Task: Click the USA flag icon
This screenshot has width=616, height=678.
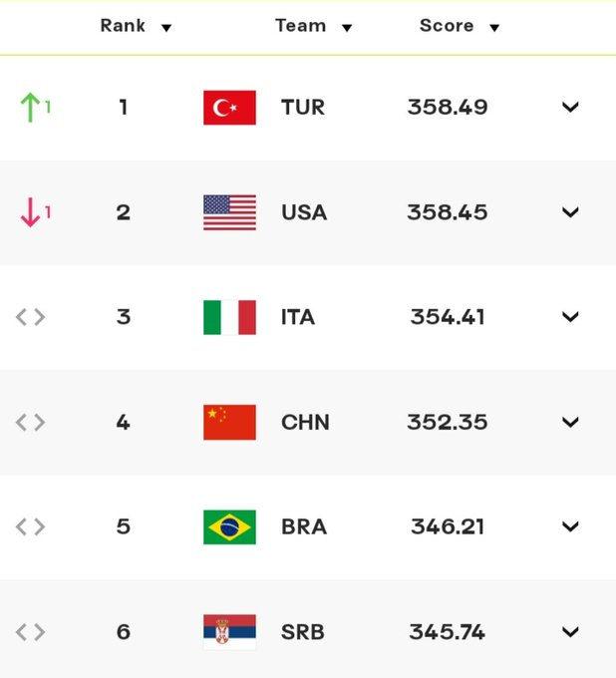Action: pos(229,212)
